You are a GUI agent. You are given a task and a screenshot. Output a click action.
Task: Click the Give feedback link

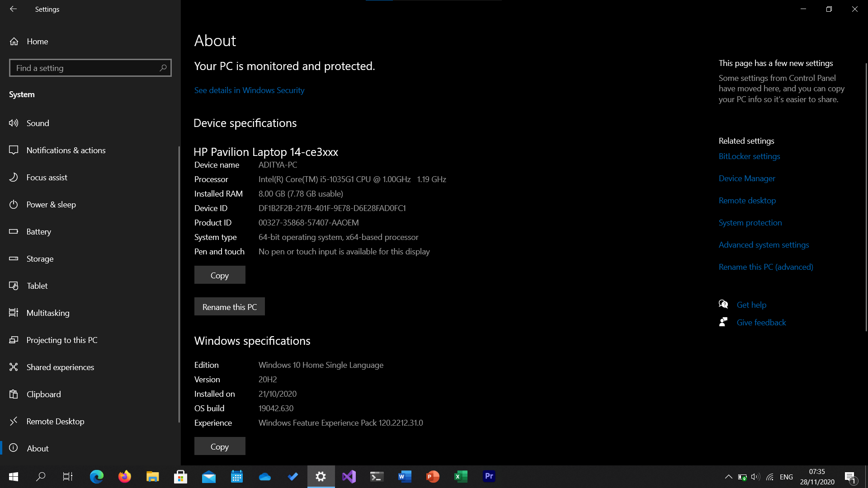coord(761,323)
